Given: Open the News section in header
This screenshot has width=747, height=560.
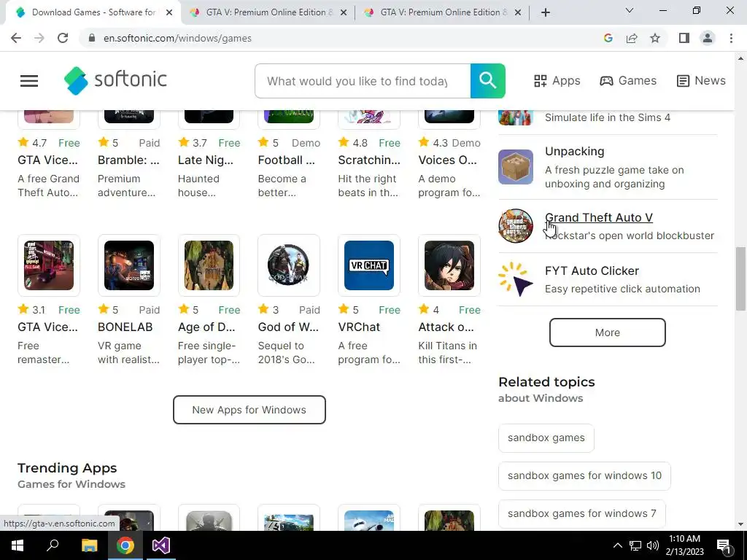Looking at the screenshot, I should point(701,81).
